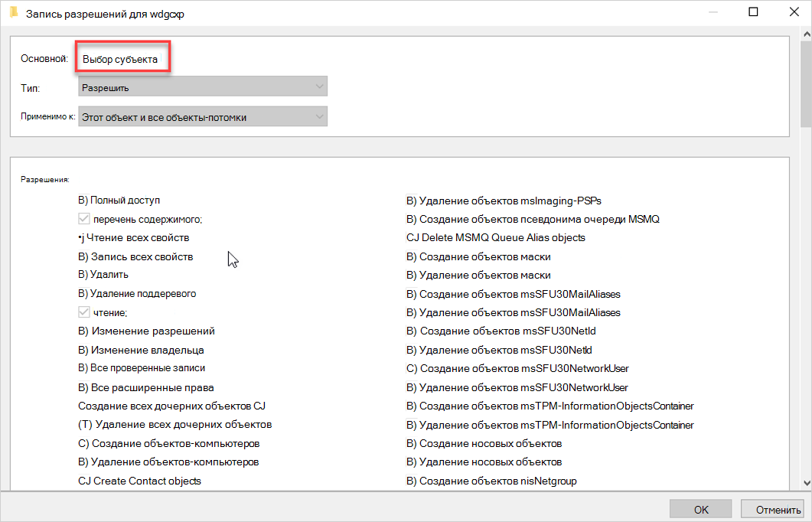Close the permission entry dialog

(x=794, y=12)
